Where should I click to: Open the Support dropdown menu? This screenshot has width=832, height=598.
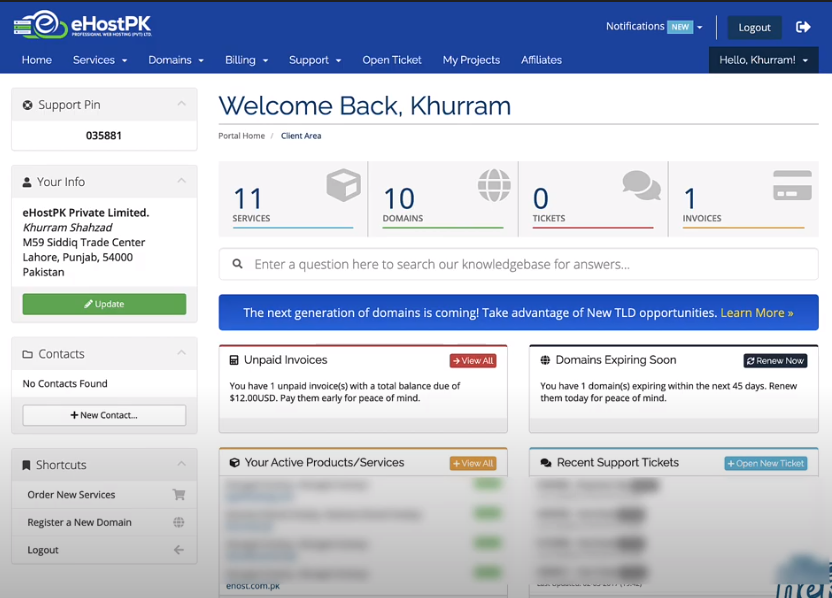315,60
